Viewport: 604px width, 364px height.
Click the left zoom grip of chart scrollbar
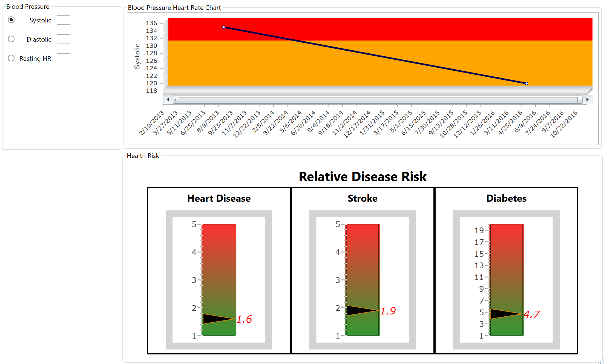click(x=175, y=100)
